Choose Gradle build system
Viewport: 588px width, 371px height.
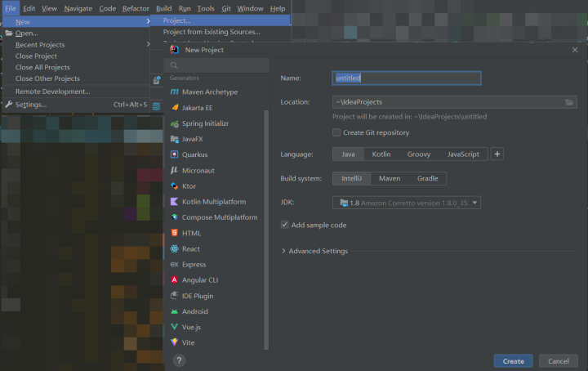(427, 179)
